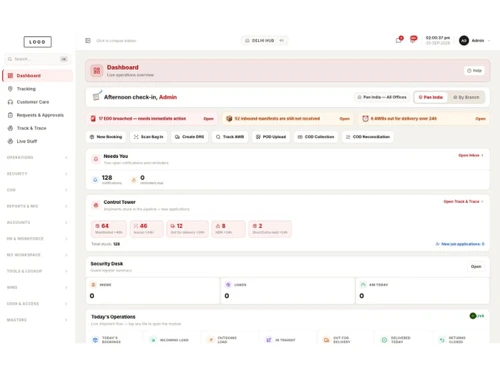Expand the Security sidebar section
The image size is (500, 375).
[37, 174]
